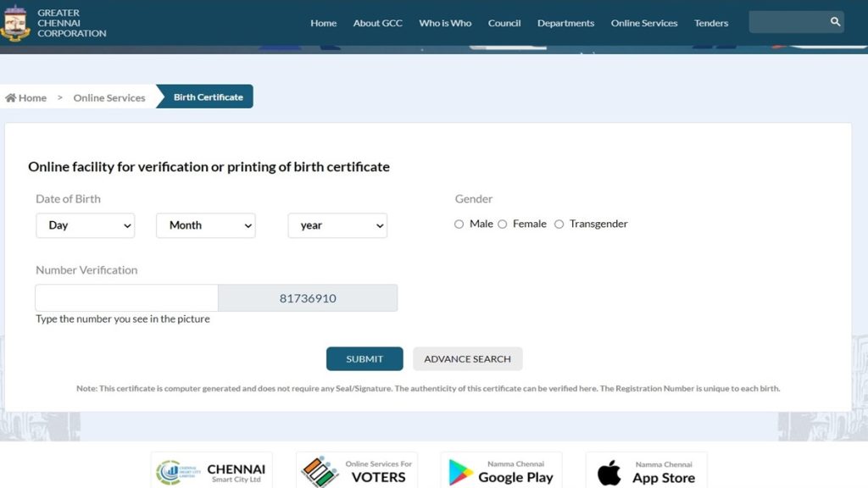This screenshot has height=488, width=868.
Task: Select the Male gender radio button
Action: coord(459,224)
